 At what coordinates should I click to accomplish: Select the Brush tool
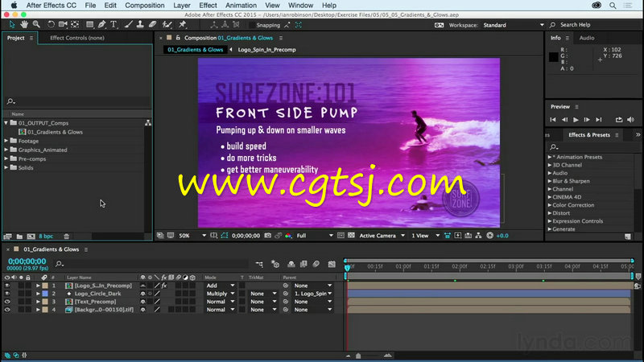129,25
